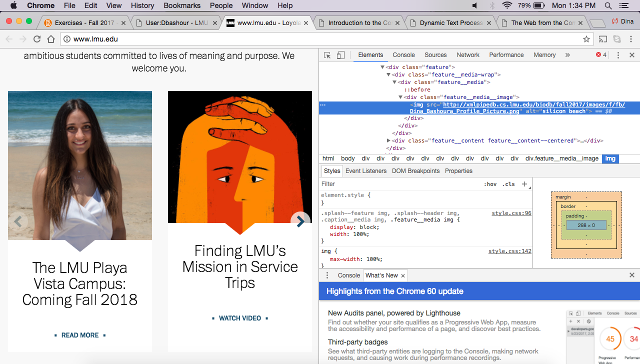Screen dimensions: 640x364
Task: Open the Bookmarks menu
Action: [182, 5]
